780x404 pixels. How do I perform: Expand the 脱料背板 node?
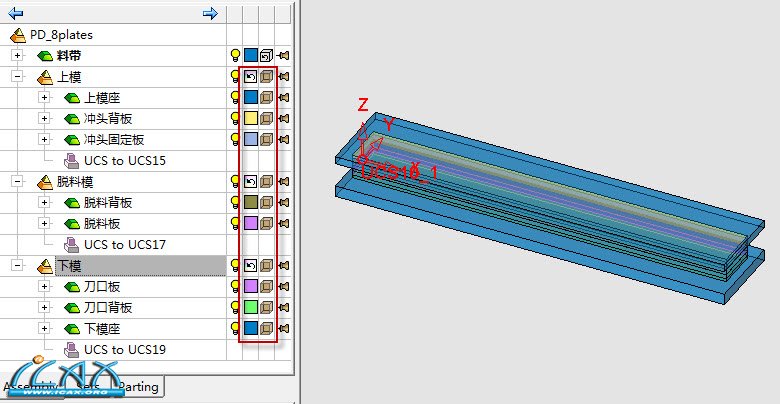coord(45,202)
